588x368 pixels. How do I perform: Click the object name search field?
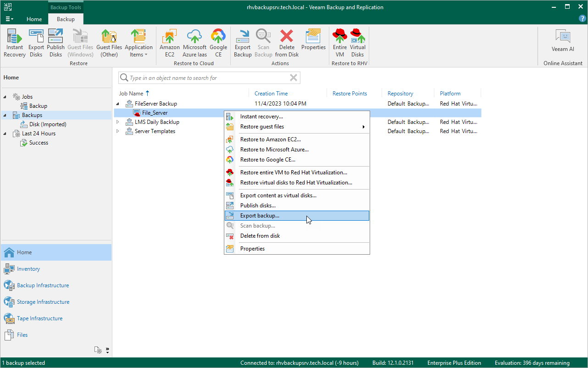209,78
